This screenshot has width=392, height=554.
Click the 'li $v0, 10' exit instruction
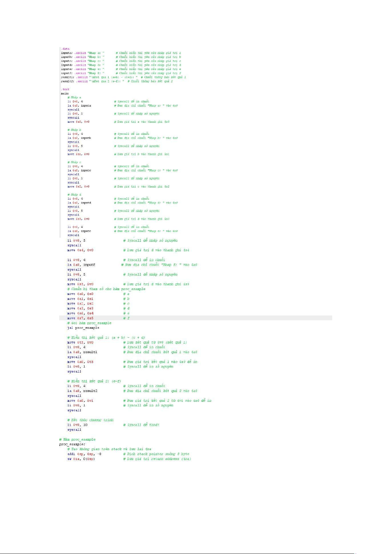click(77, 425)
